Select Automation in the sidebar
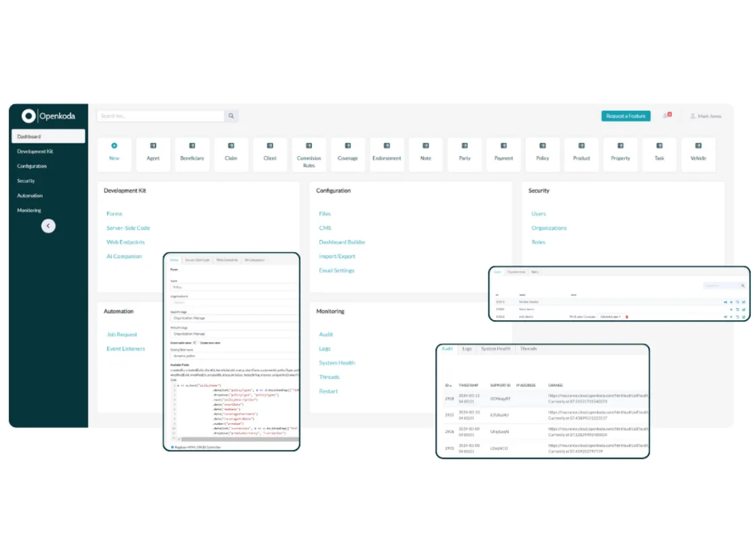The height and width of the screenshot is (538, 756). pyautogui.click(x=30, y=196)
